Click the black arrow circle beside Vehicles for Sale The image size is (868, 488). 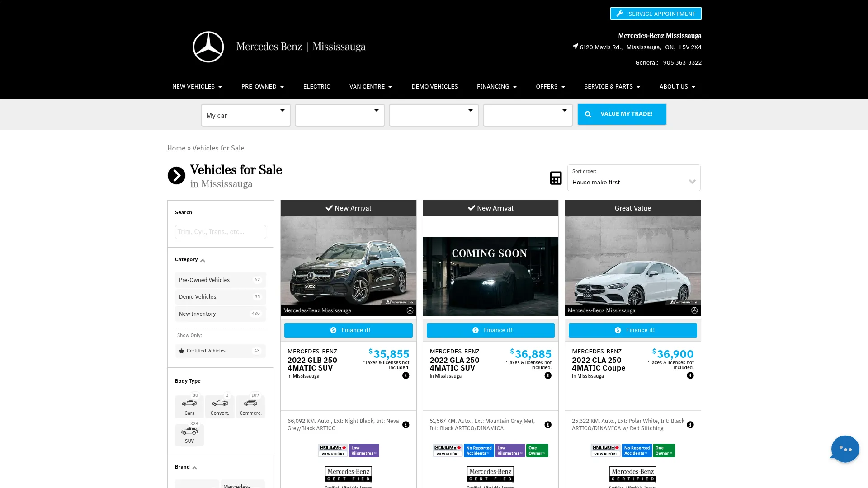tap(176, 176)
